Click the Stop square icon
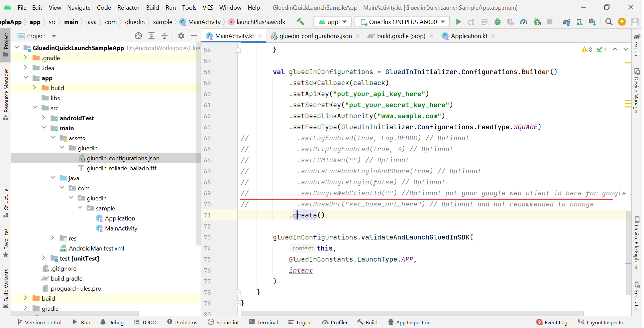Viewport: 644px width, 328px height. click(x=550, y=22)
